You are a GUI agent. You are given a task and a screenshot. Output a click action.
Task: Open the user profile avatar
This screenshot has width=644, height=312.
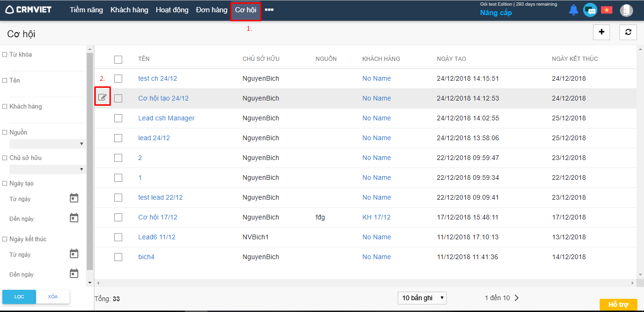pyautogui.click(x=626, y=10)
